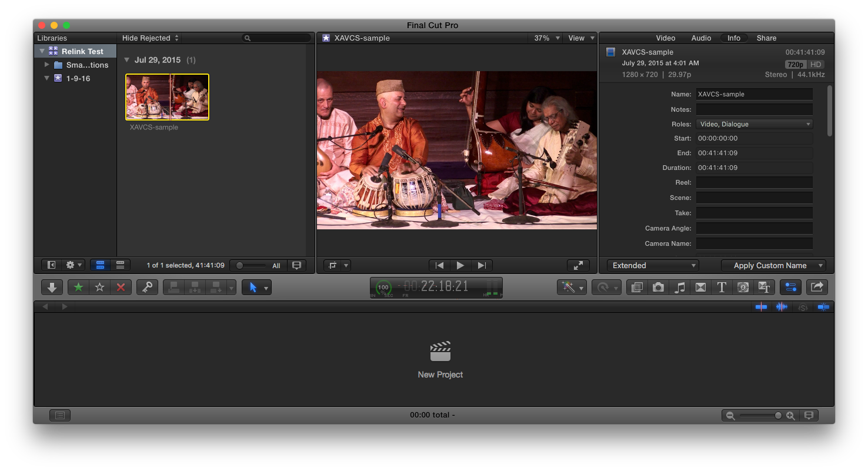Open the Keyword Editor key icon
Image resolution: width=868 pixels, height=471 pixels.
click(x=147, y=288)
